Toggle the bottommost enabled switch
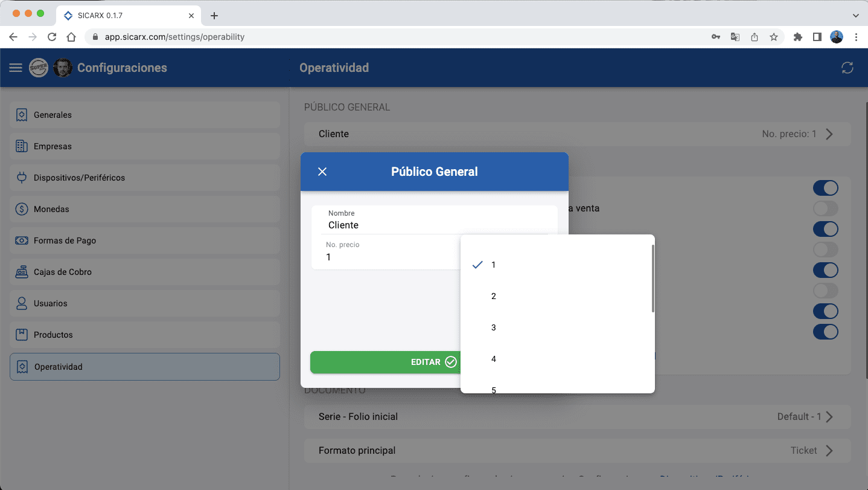This screenshot has height=490, width=868. tap(825, 332)
